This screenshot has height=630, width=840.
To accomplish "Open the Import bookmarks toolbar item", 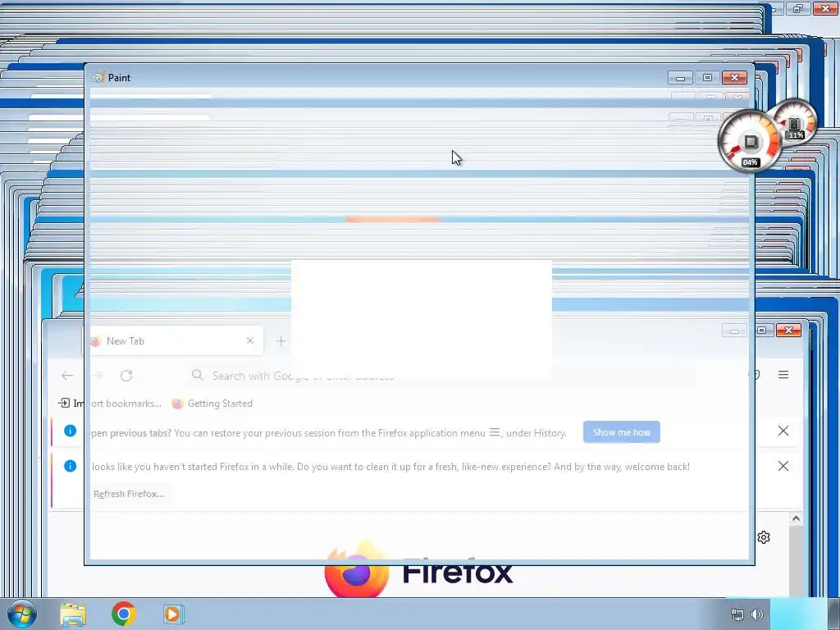I will click(110, 404).
